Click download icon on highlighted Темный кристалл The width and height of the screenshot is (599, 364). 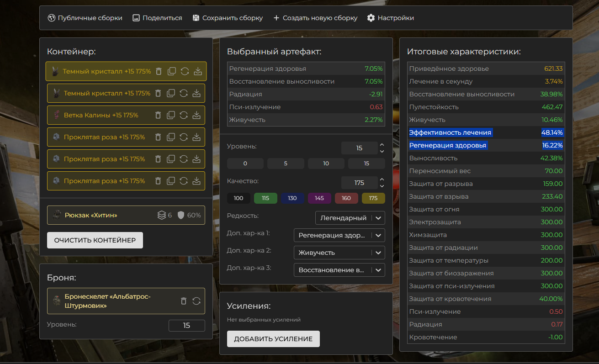click(x=197, y=71)
